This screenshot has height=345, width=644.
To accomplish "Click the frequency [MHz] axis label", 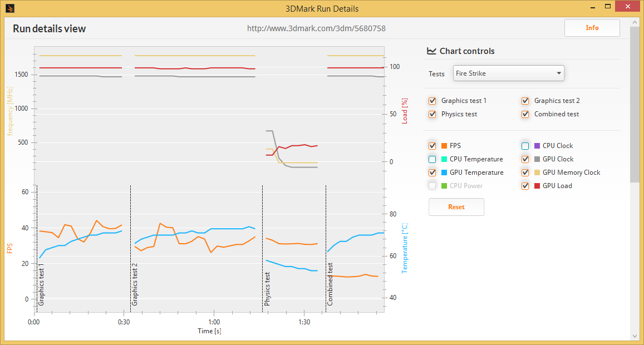I will 10,111.
